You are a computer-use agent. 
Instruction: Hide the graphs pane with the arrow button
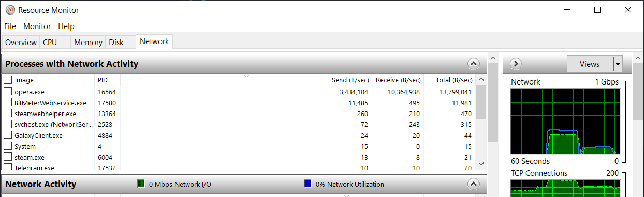pos(516,64)
